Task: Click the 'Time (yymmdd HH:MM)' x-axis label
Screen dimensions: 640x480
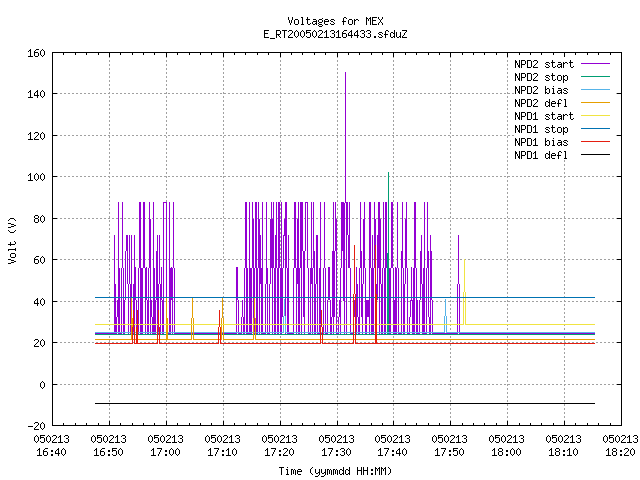Action: pyautogui.click(x=335, y=471)
